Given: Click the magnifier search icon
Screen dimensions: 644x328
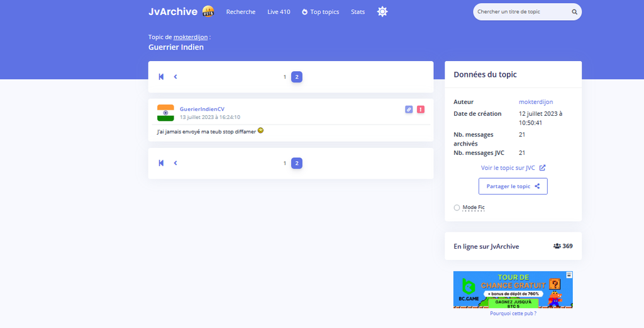Looking at the screenshot, I should [575, 12].
